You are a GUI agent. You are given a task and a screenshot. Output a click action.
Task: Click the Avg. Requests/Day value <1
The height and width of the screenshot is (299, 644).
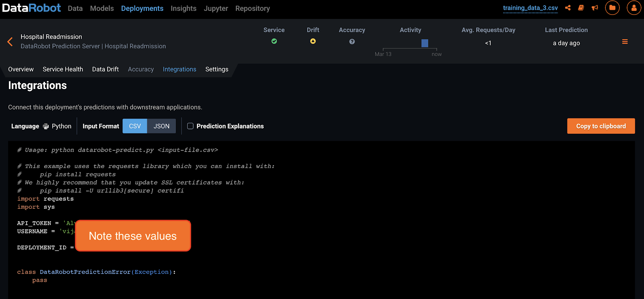tap(488, 43)
